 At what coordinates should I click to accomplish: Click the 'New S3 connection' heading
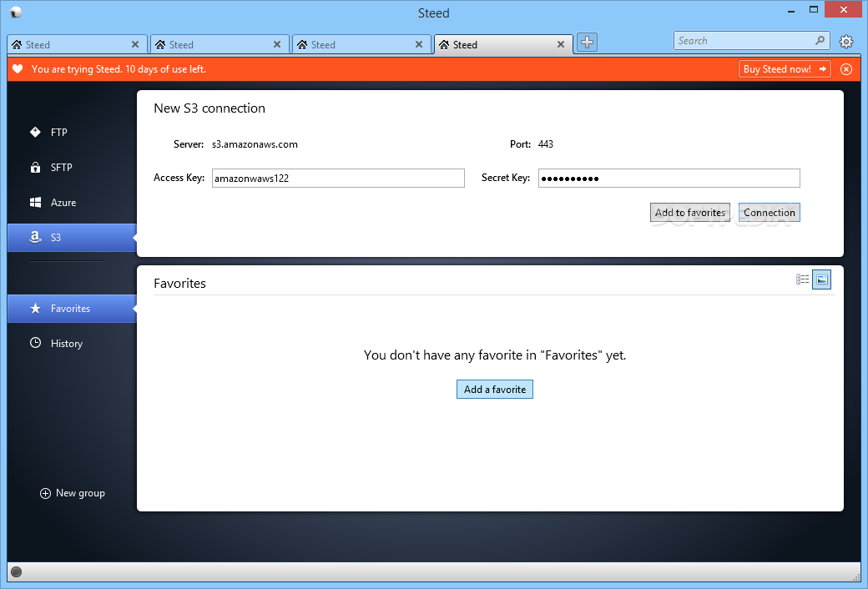(x=209, y=108)
